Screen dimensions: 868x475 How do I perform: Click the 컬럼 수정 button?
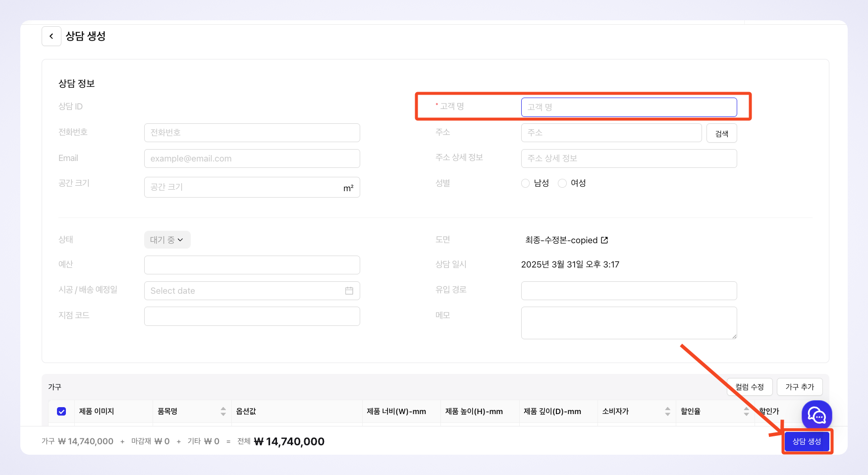click(749, 387)
